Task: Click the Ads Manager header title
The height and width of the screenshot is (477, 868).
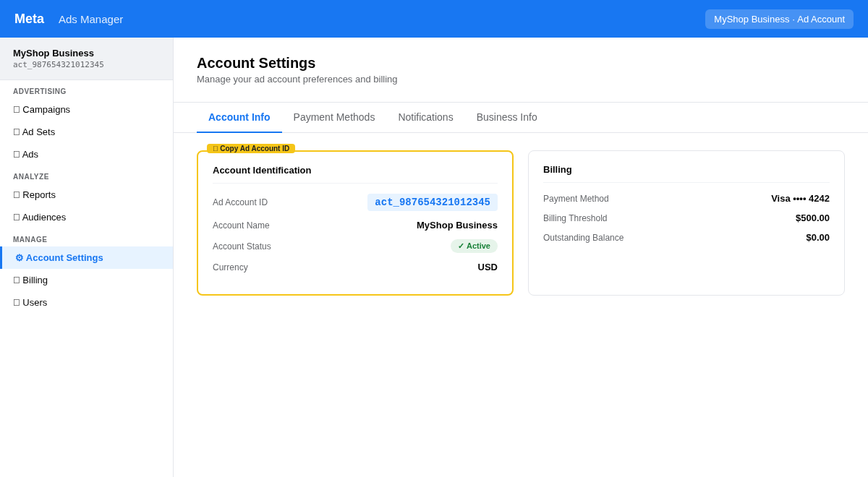Action: coord(91,19)
